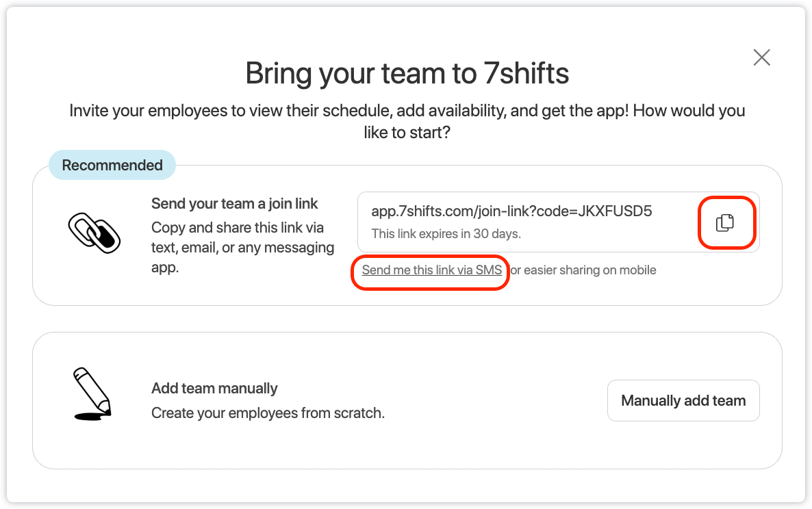Screen dimensions: 812x509
Task: Close the Bring your team dialog
Action: [761, 57]
